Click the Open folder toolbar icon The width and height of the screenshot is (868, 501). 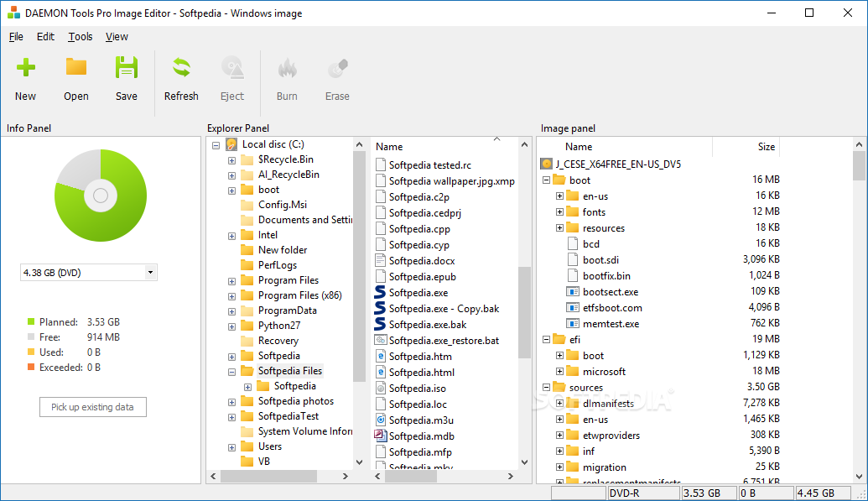[76, 67]
